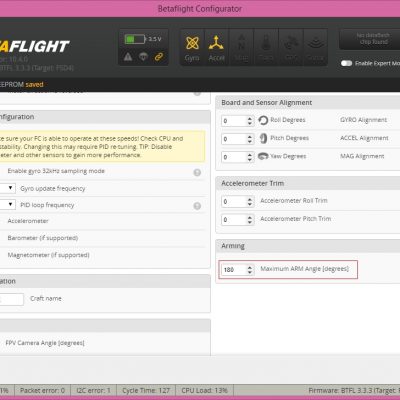Click the 'Accelerometer Trim' section header

click(253, 183)
